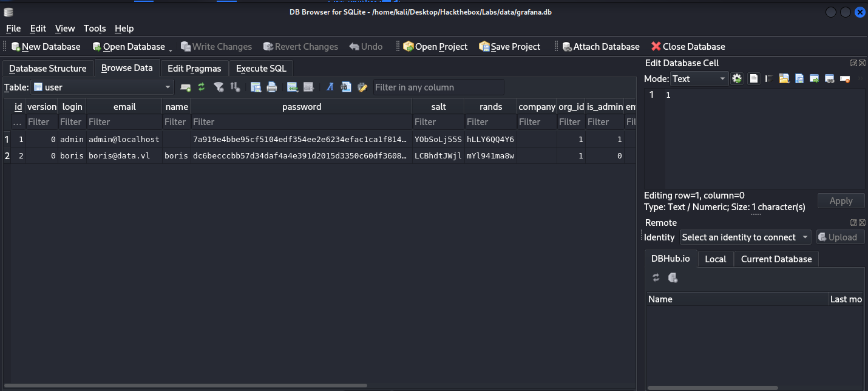
Task: Click the green refresh table data icon
Action: (202, 87)
